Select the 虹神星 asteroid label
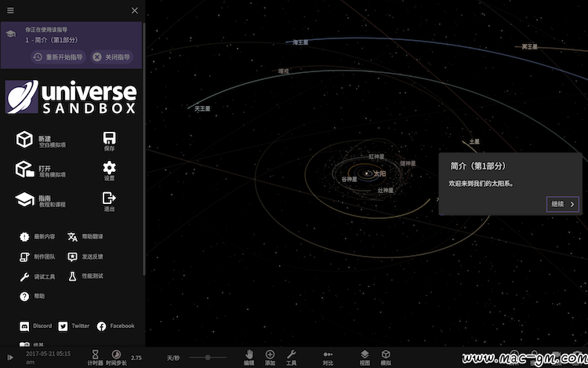Viewport: 588px width, 368px height. [x=376, y=156]
